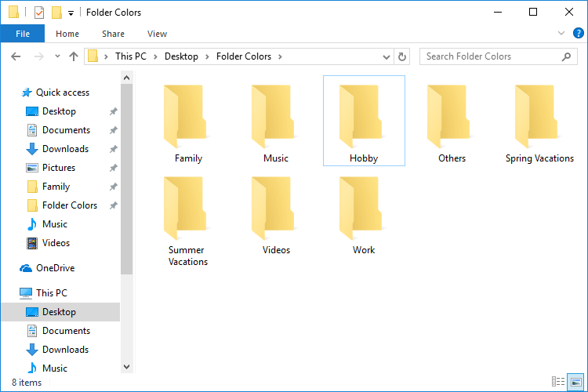Viewport: 588px width, 392px height.
Task: Click Desktop in address breadcrumb
Action: [181, 56]
